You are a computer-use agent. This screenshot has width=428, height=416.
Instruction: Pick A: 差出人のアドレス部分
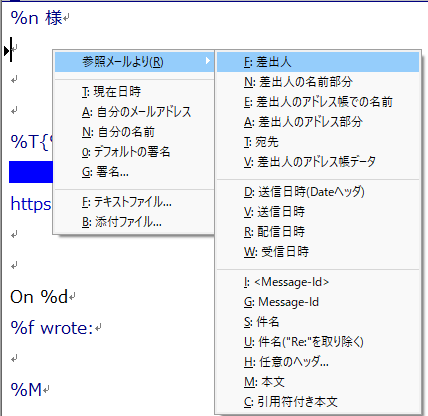(x=318, y=122)
